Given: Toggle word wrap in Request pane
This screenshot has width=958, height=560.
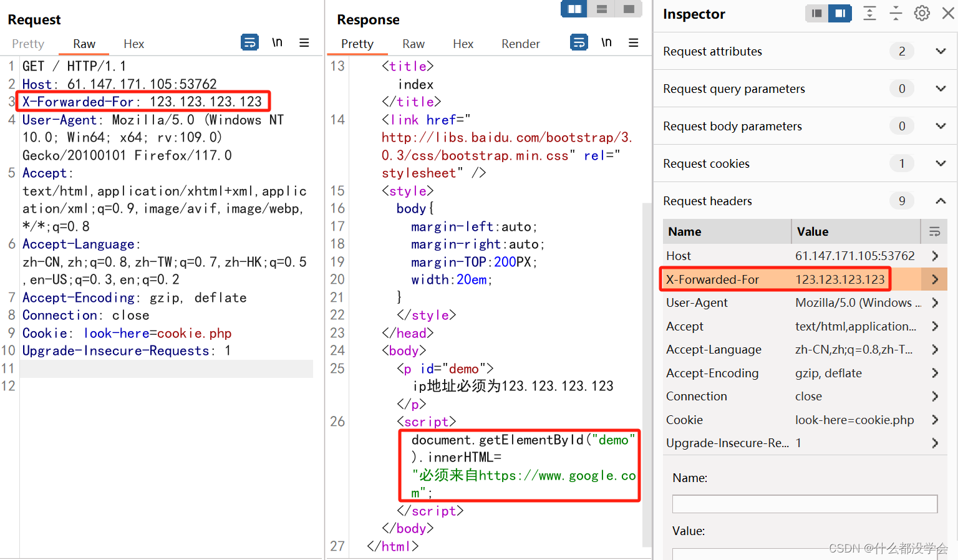Looking at the screenshot, I should [249, 42].
